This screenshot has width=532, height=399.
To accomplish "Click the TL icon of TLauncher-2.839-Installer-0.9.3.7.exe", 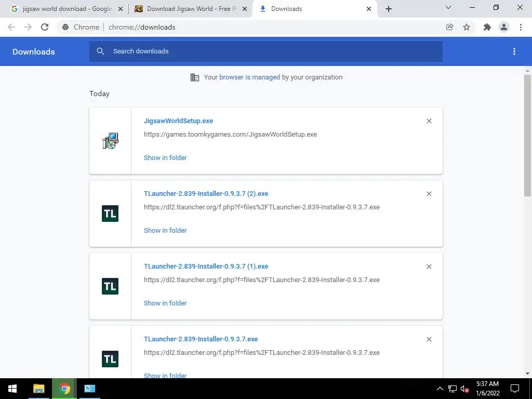I will point(110,359).
